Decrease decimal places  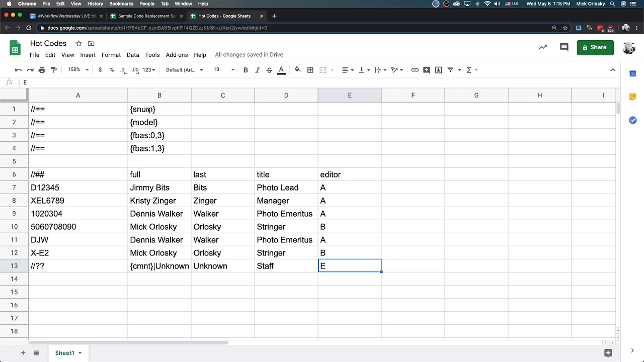coord(123,70)
